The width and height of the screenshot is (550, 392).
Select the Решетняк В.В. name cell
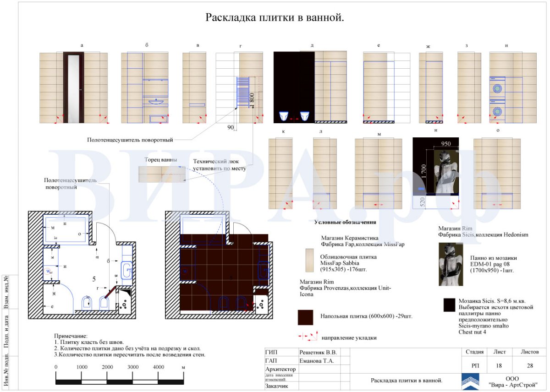pos(318,353)
